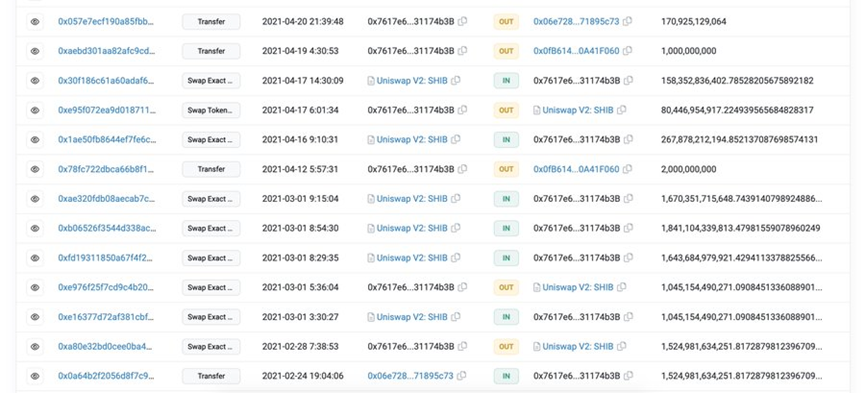Click eye icon for transaction 0x057e7ecf190a85fbb

click(x=35, y=22)
